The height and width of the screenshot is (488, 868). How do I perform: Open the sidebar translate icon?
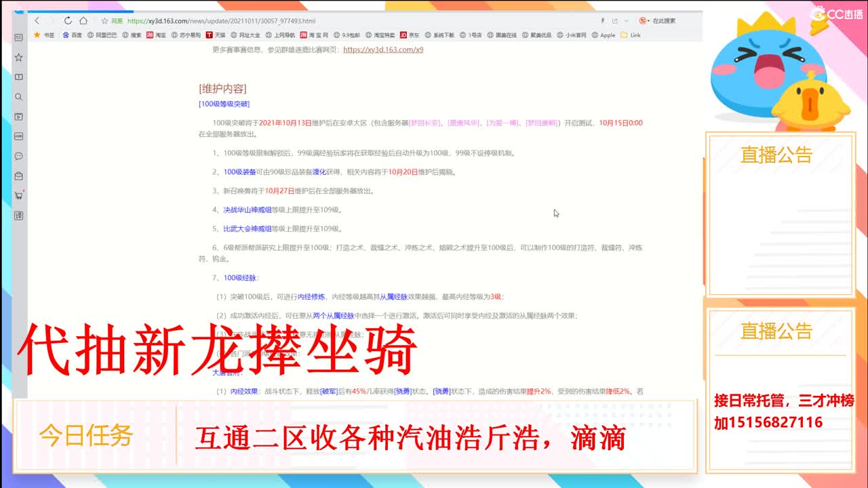pos(19,216)
